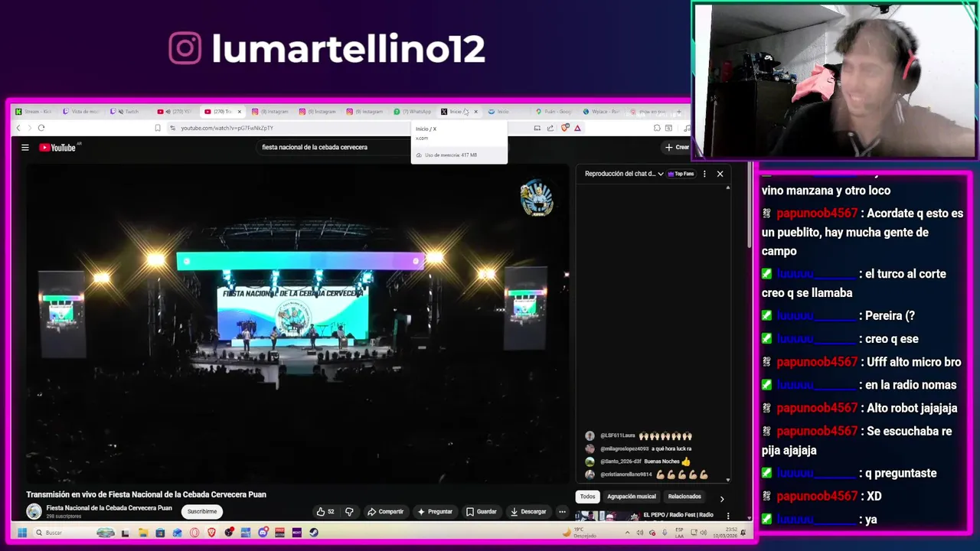Click the Brave rewards triangle icon
This screenshot has width=980, height=551.
pyautogui.click(x=577, y=129)
